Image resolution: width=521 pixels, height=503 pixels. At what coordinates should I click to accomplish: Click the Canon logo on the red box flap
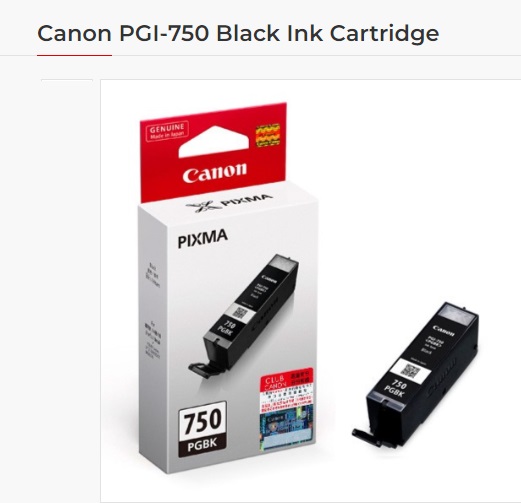click(215, 173)
